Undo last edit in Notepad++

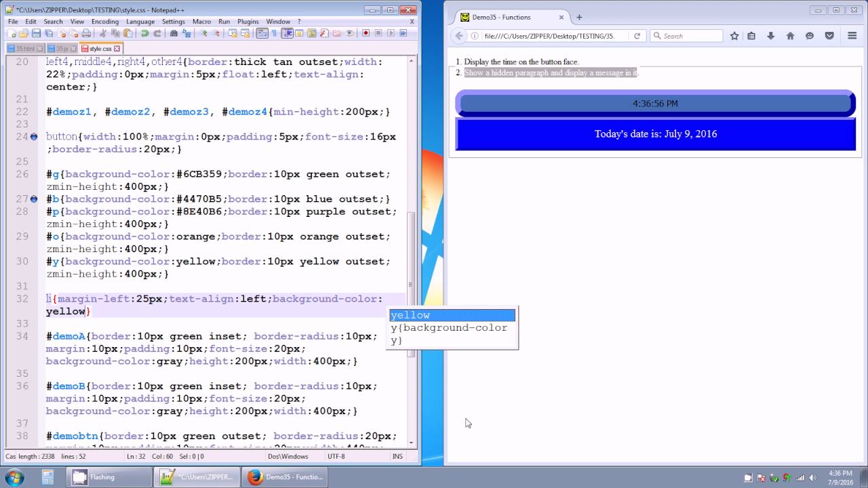coord(144,33)
